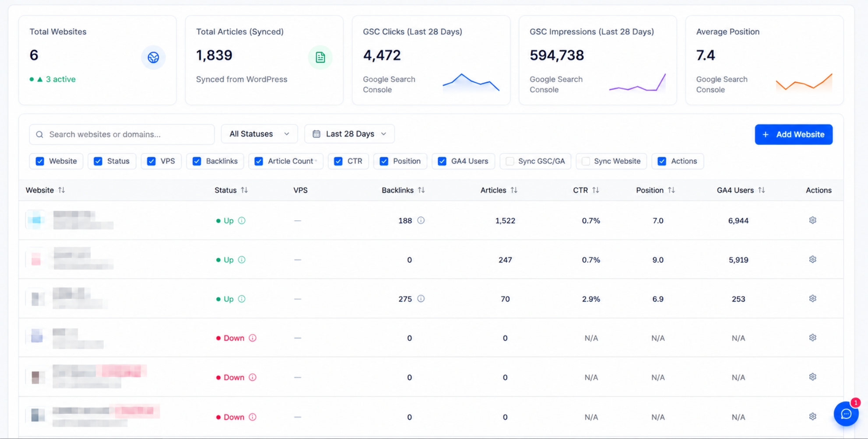Uncheck the CTR column checkbox
The height and width of the screenshot is (439, 868).
(x=338, y=161)
